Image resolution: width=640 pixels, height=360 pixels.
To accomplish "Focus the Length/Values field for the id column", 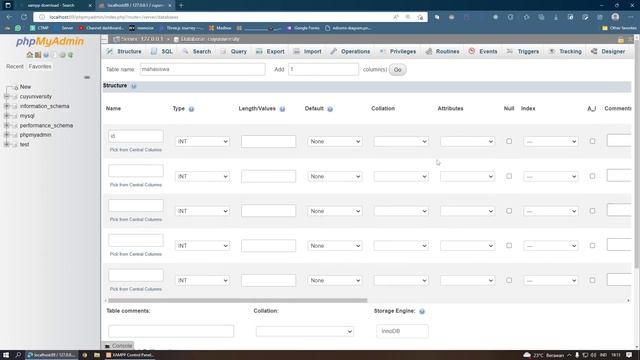I will coord(268,142).
